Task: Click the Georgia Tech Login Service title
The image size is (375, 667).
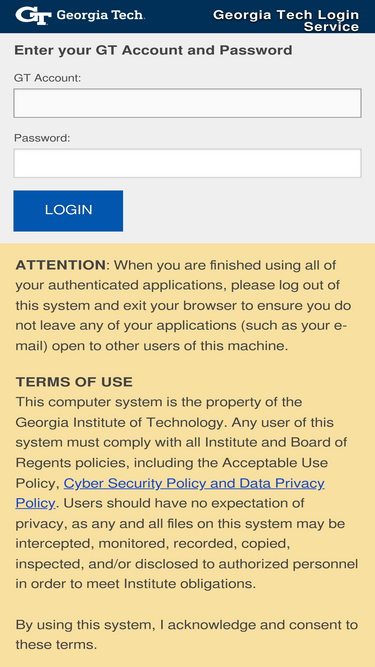Action: [x=286, y=20]
